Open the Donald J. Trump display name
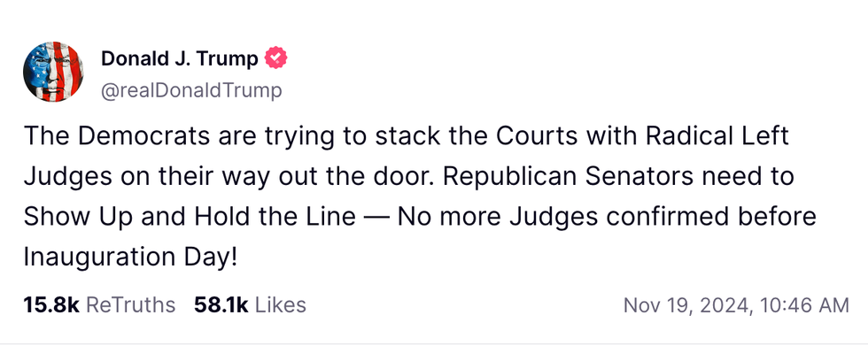 (x=179, y=58)
